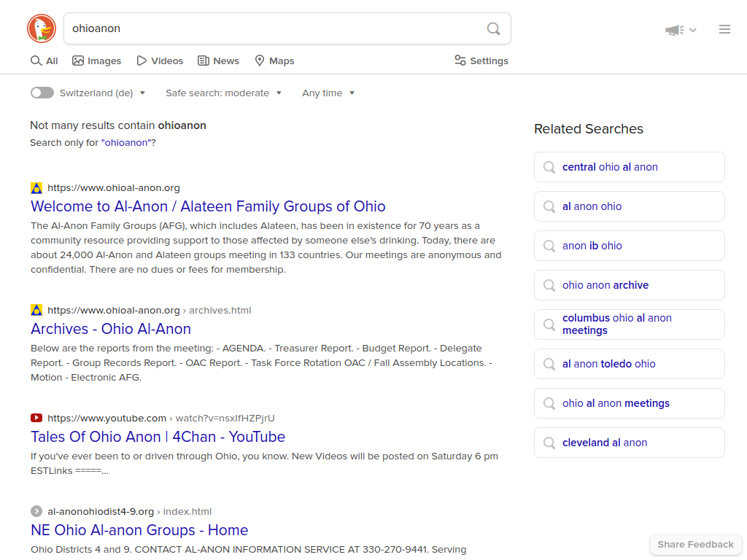The height and width of the screenshot is (560, 747).
Task: Click the 'al-anonohiodist4-9.org' URL text
Action: [x=101, y=511]
